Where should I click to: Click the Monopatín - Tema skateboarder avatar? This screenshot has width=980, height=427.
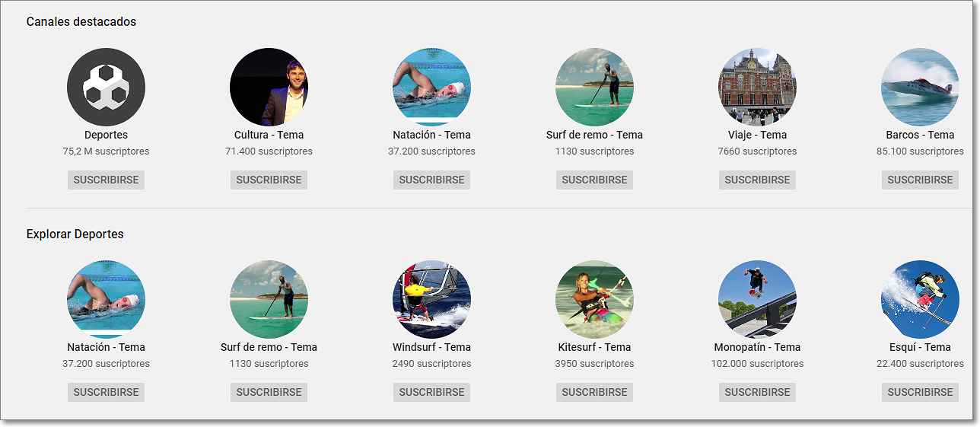757,299
